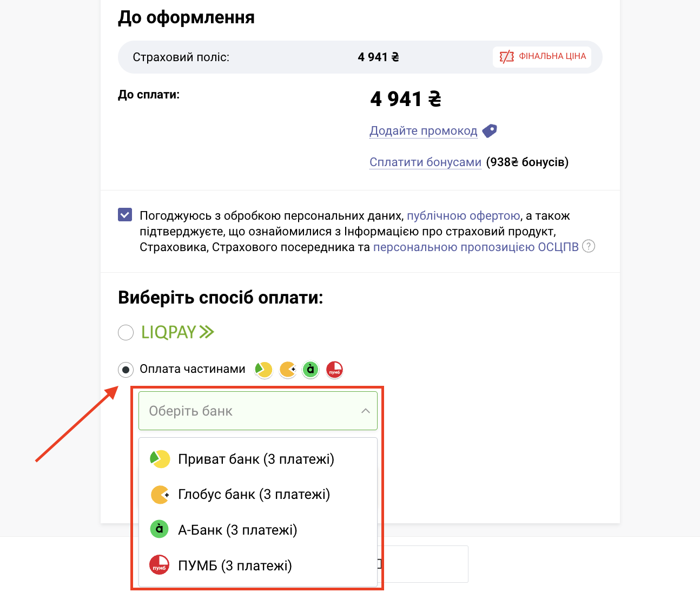
Task: Click the question mark help icon
Action: (x=589, y=246)
